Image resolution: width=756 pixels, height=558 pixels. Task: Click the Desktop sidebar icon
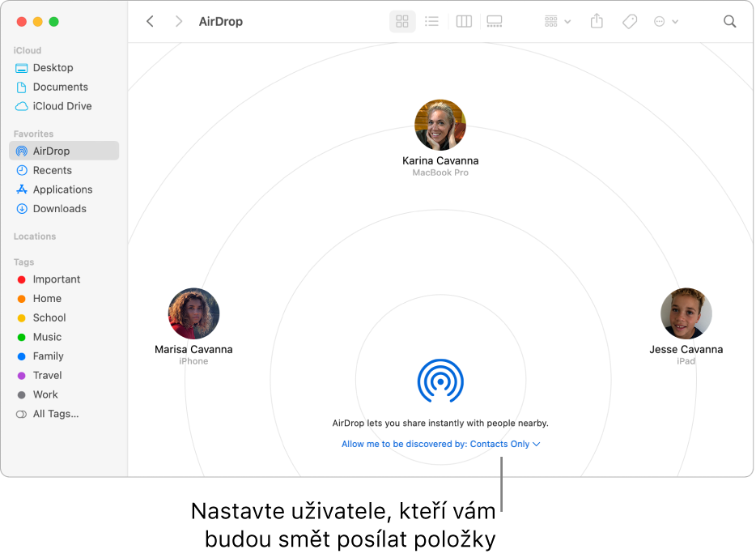tap(21, 68)
